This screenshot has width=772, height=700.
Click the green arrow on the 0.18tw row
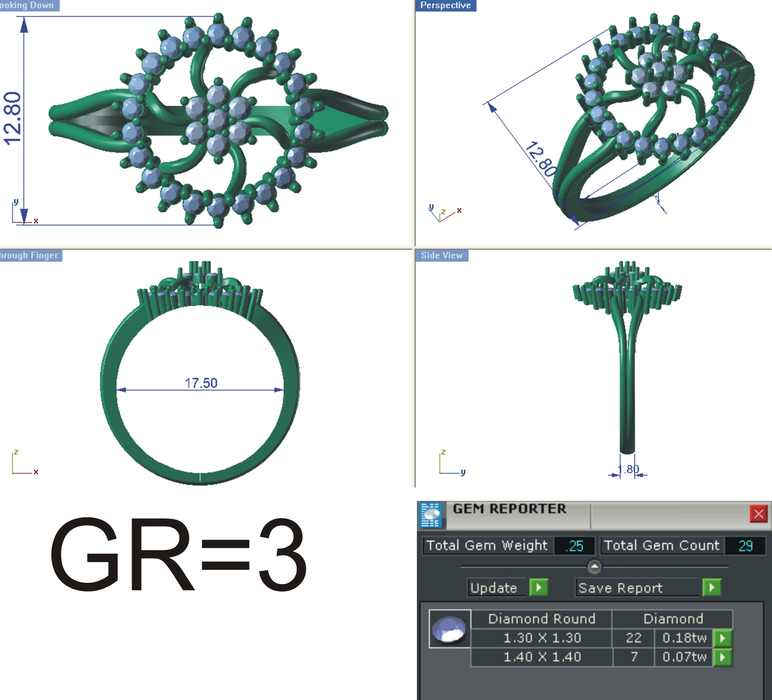point(724,638)
